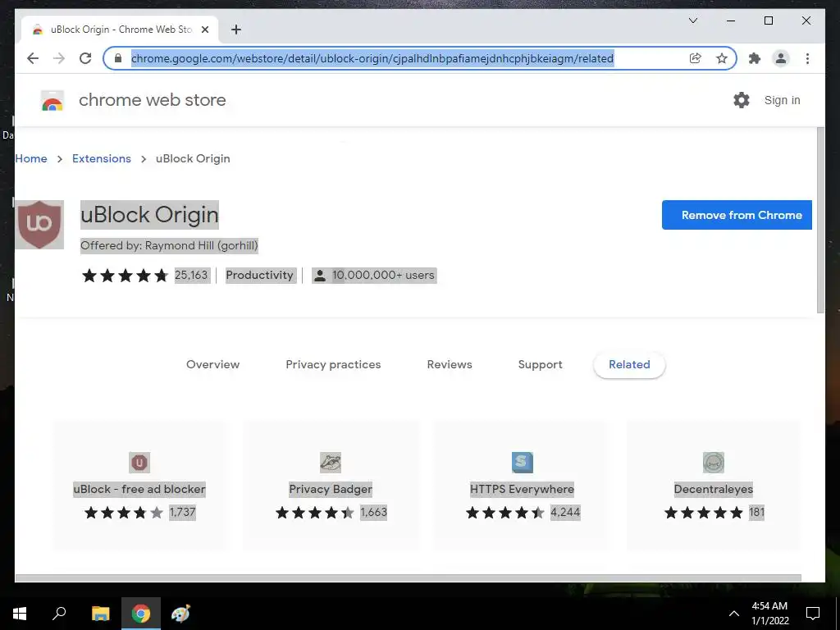Click the uBlock Origin title heading

pos(149,215)
